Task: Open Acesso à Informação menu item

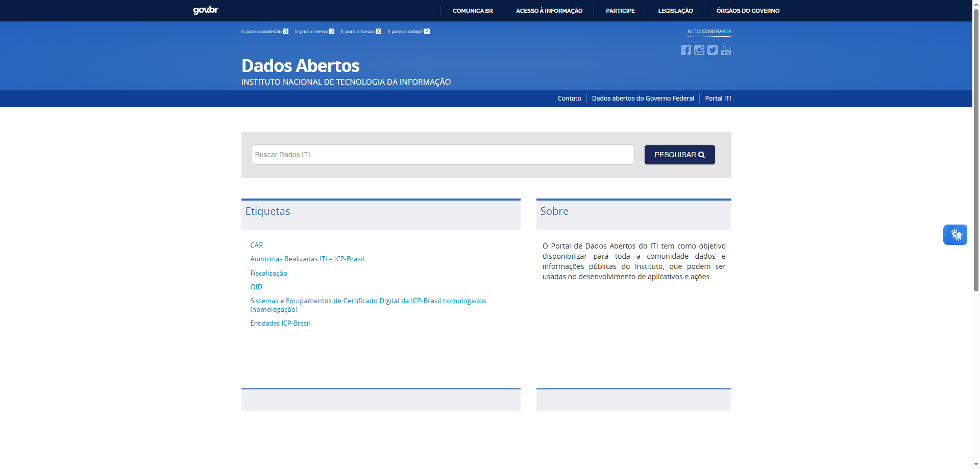Action: coord(549,11)
